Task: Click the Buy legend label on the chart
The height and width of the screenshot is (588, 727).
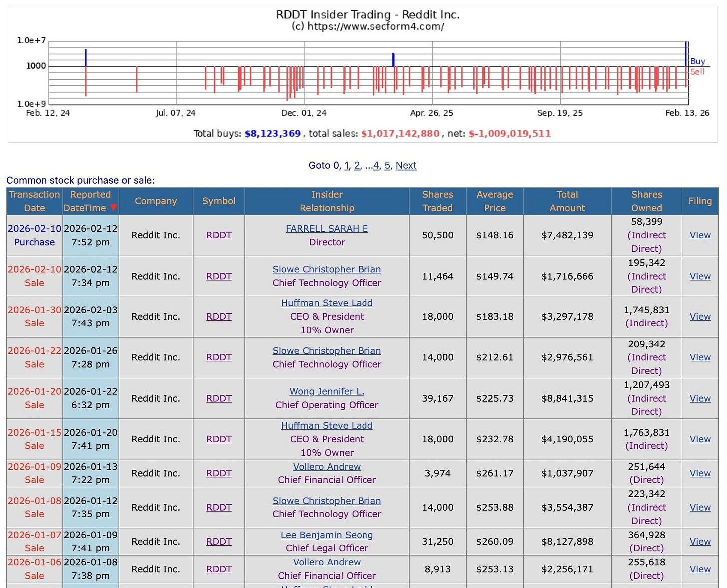Action: point(697,61)
